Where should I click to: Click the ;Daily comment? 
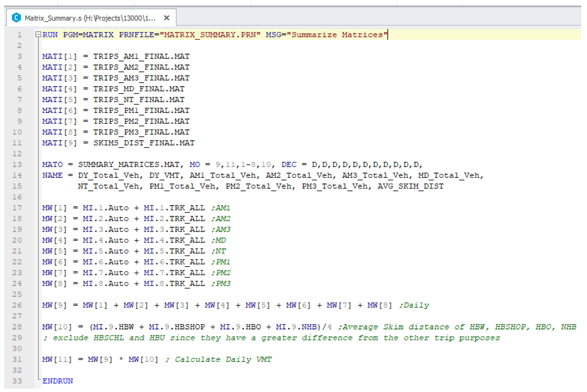pyautogui.click(x=414, y=305)
